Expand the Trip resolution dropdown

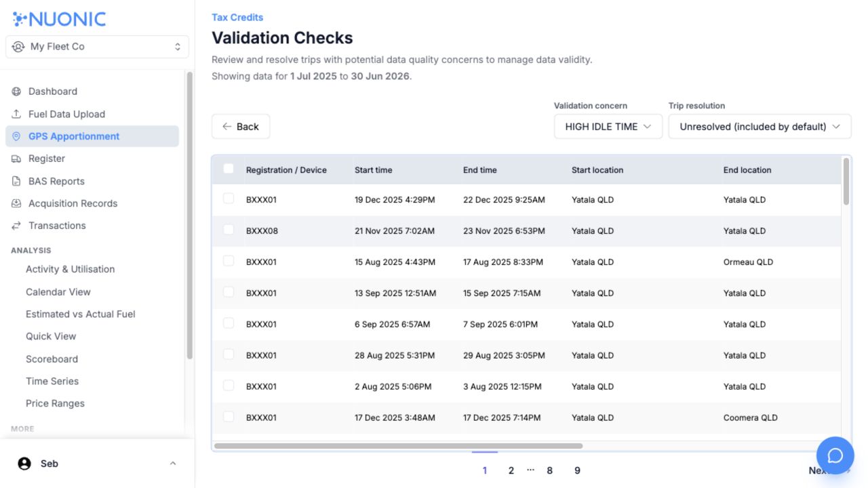coord(759,127)
